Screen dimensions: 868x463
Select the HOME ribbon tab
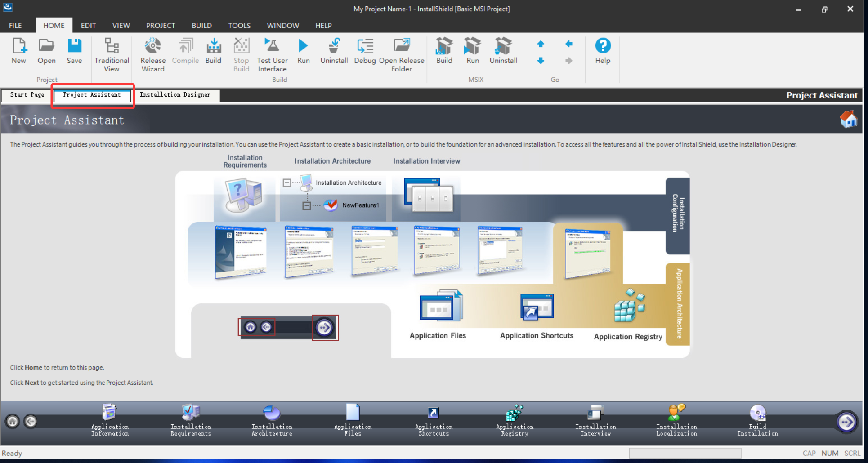pos(54,26)
